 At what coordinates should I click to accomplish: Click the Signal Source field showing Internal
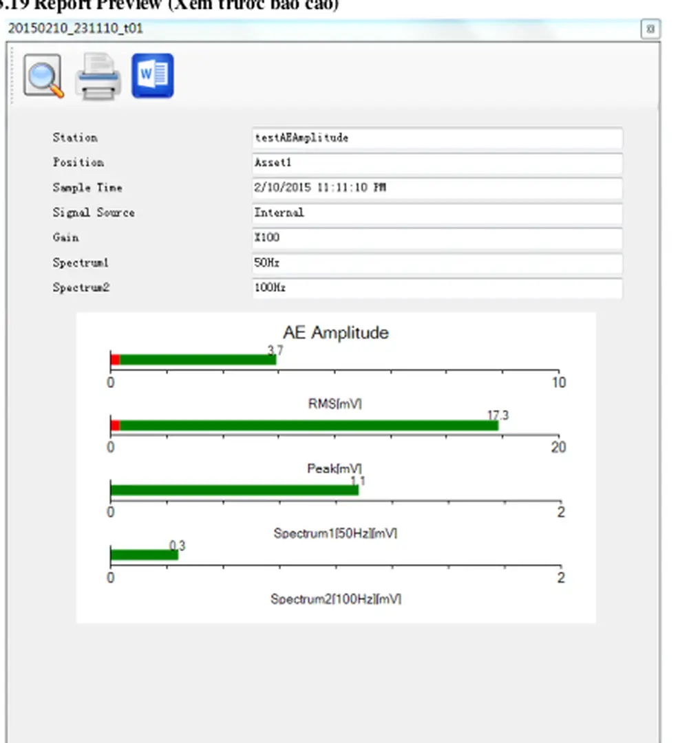(437, 213)
